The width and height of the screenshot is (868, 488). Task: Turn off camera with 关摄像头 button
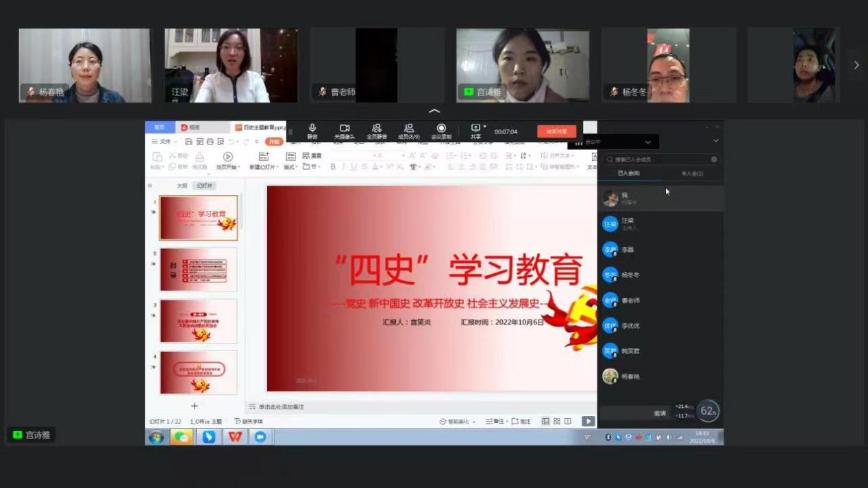[345, 129]
